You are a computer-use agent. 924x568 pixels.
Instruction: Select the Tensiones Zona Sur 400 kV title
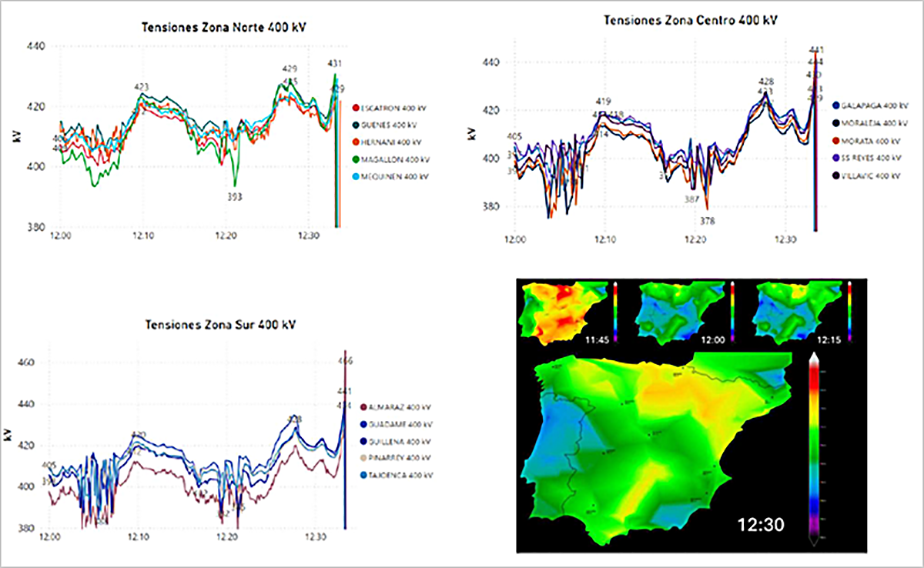(x=220, y=325)
